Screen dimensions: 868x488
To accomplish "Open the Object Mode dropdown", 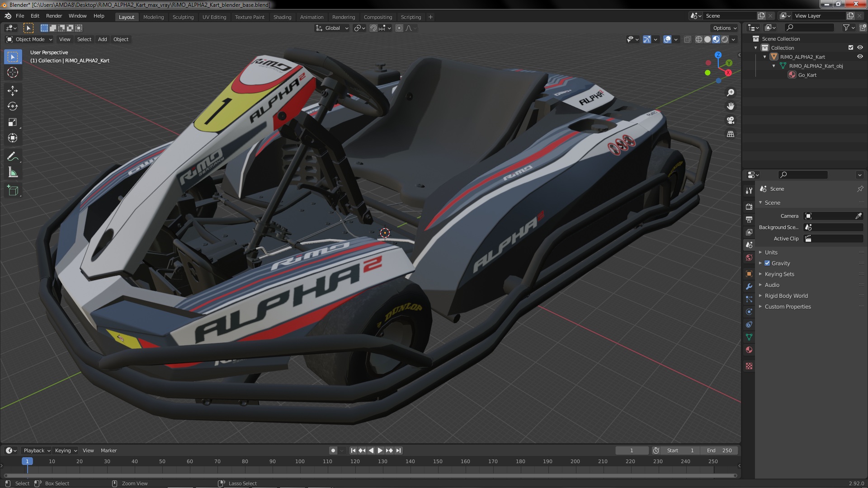I will click(29, 39).
